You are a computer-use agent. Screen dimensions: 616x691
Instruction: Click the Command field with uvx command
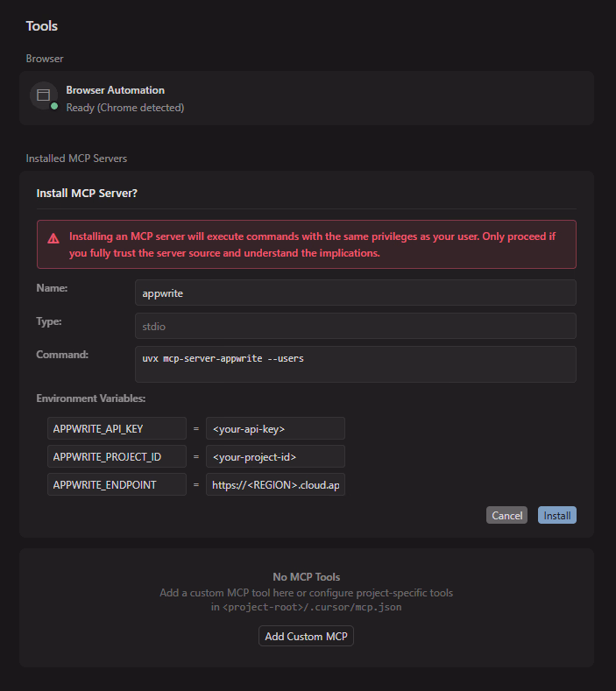356,364
